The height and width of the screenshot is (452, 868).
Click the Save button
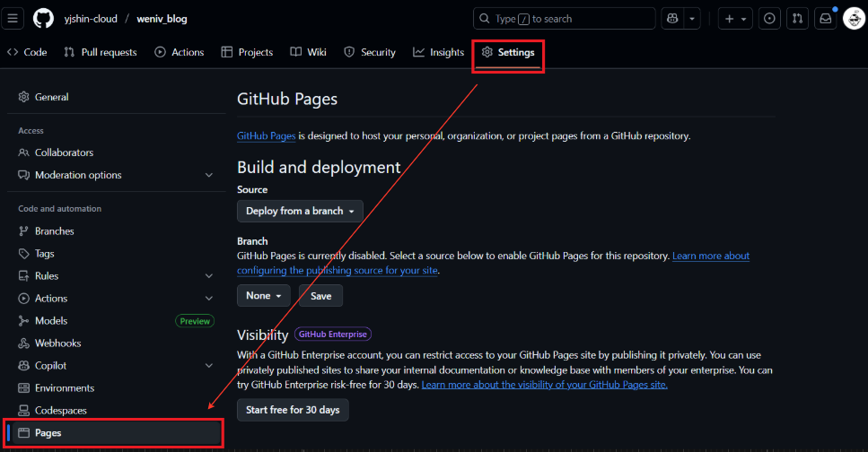point(321,295)
